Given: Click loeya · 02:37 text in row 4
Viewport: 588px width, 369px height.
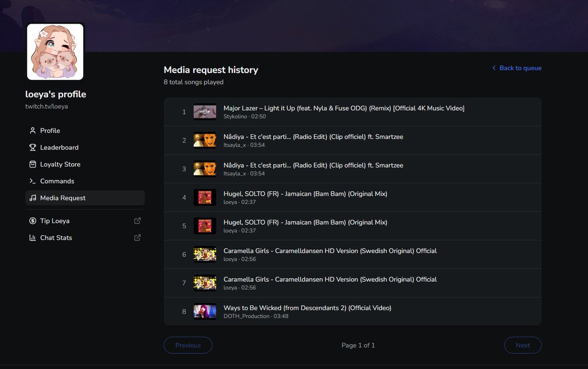Looking at the screenshot, I should pos(240,202).
